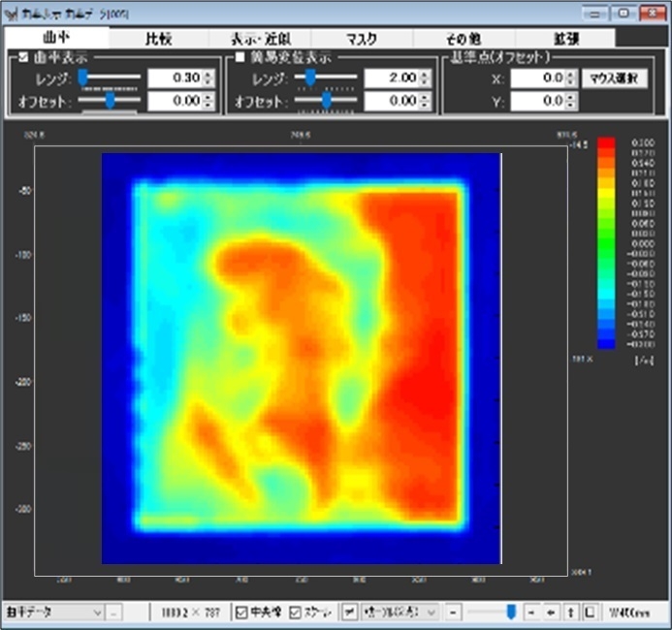This screenshot has width=672, height=630.
Task: Click the minus button left of bottom slider
Action: 456,613
